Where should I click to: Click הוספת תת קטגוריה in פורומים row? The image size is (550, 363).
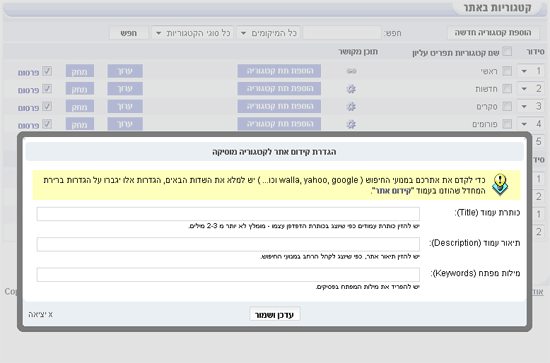pos(279,123)
